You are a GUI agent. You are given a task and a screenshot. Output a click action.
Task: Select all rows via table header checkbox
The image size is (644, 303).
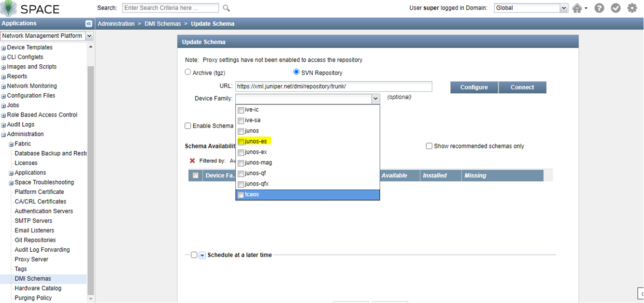tap(196, 175)
